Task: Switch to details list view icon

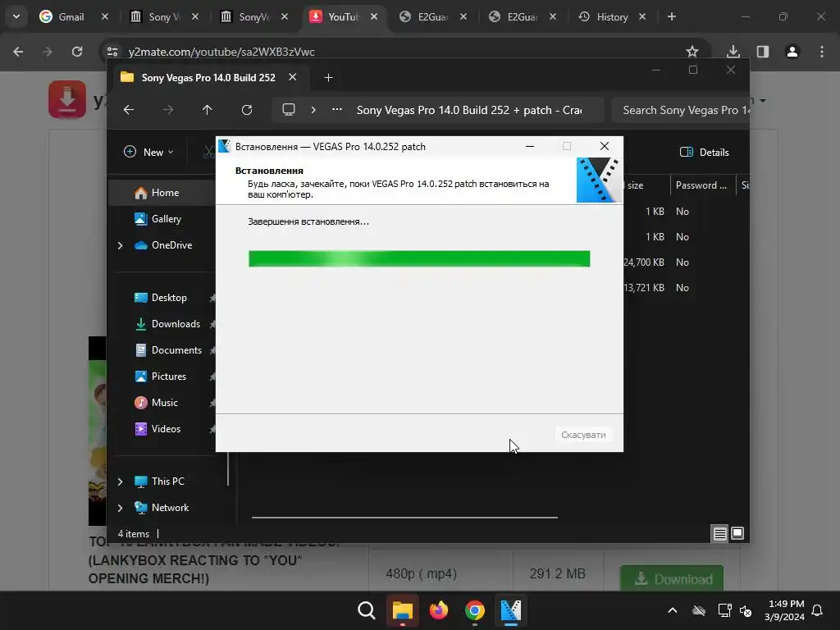Action: click(719, 533)
